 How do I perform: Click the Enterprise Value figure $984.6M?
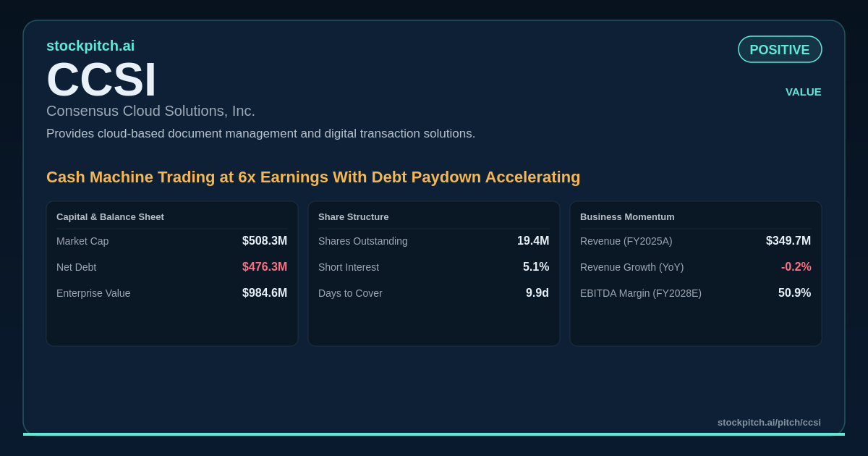coord(265,293)
